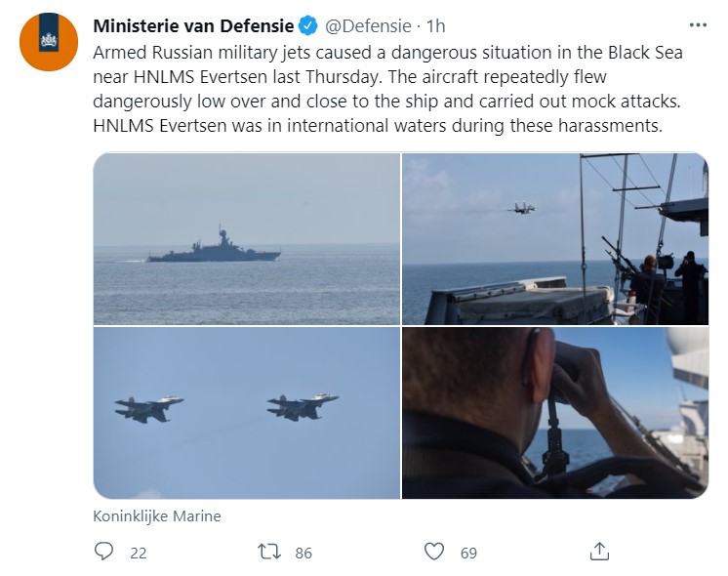
Task: Retweet using the retweet arrows icon
Action: 268,553
